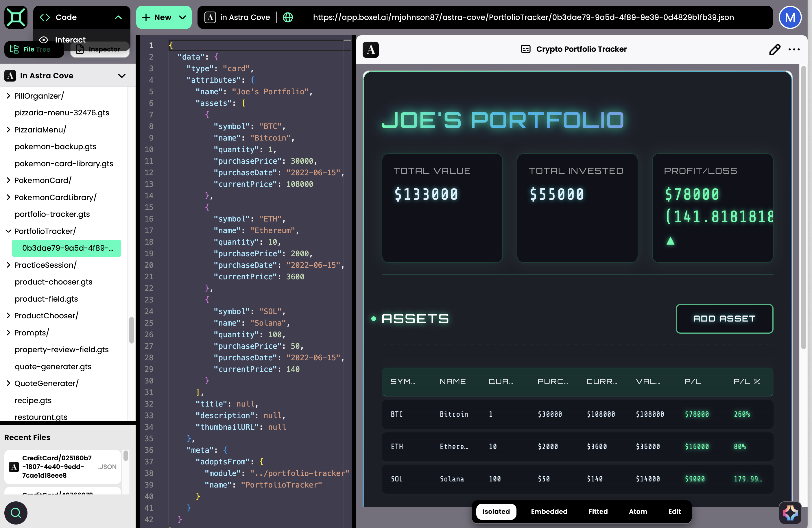
Task: Click the ETH asset row
Action: click(x=577, y=446)
